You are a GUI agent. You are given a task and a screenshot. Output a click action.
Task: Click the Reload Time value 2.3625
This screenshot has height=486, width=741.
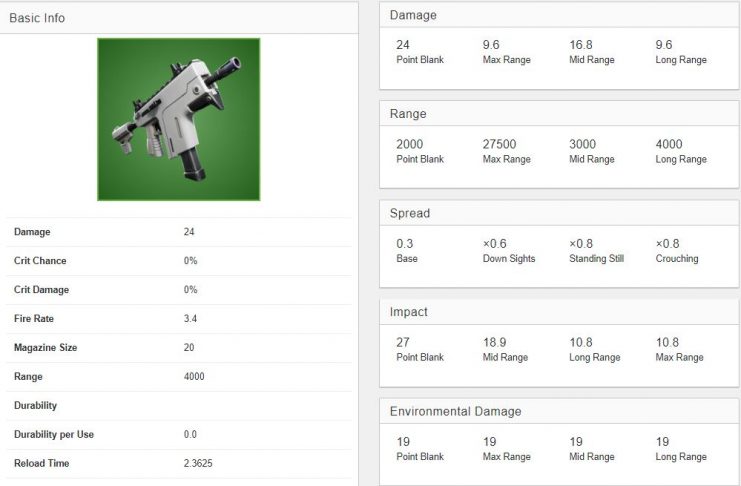click(x=198, y=463)
